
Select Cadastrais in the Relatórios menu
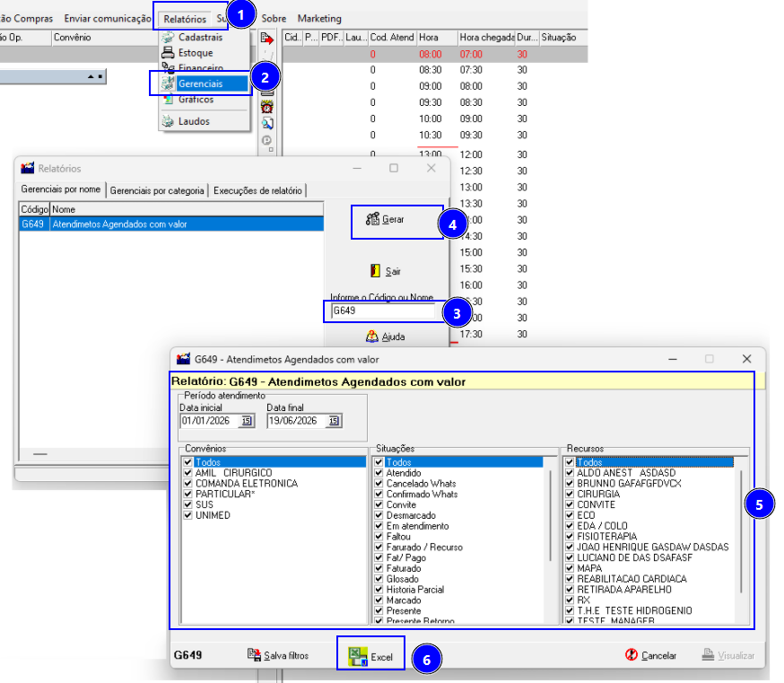click(200, 37)
